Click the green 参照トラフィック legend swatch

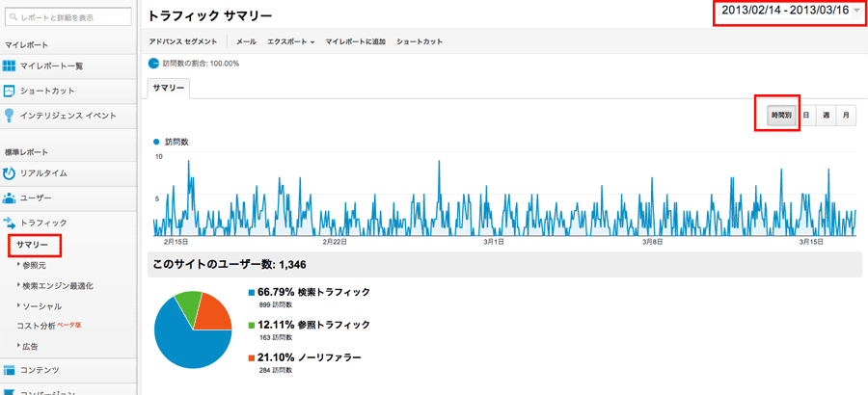pyautogui.click(x=252, y=325)
